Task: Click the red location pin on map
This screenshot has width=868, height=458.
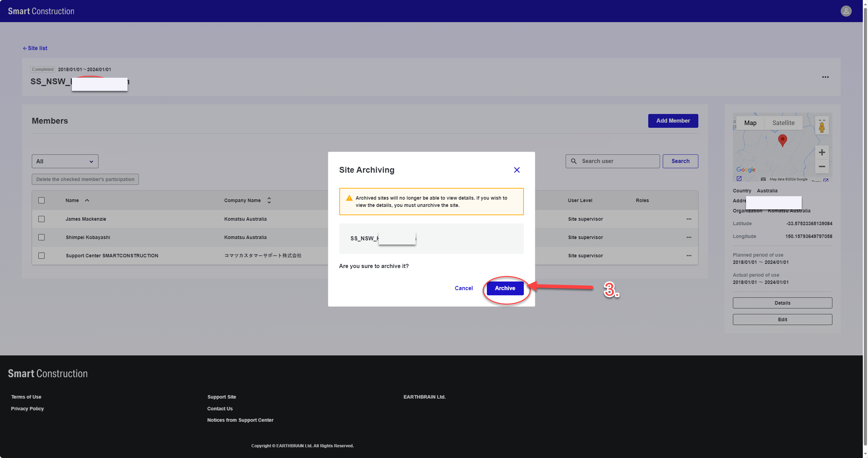Action: pyautogui.click(x=782, y=141)
